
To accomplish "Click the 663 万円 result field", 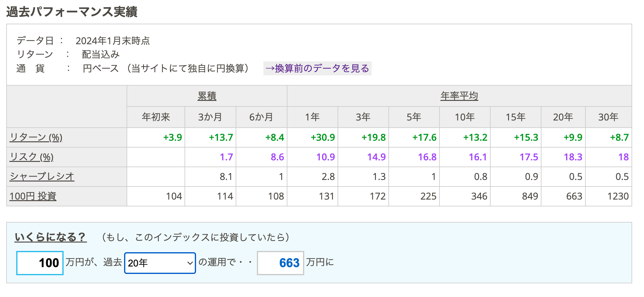I will pyautogui.click(x=280, y=263).
